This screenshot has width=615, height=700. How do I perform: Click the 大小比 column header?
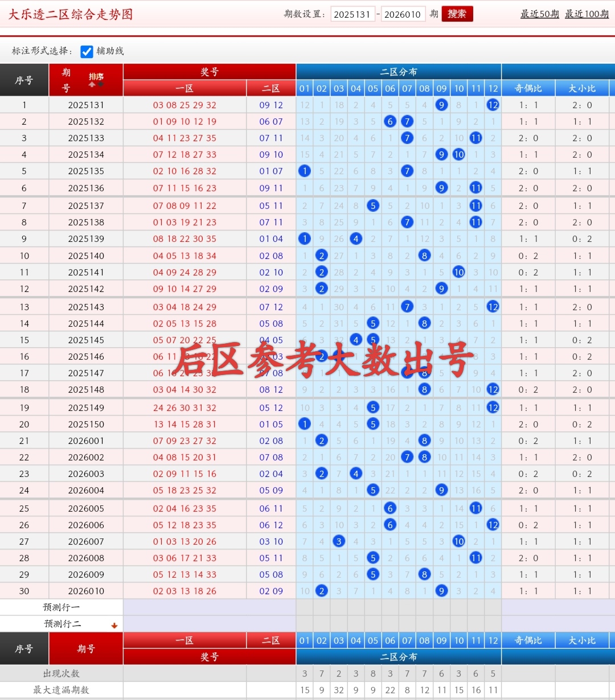point(581,88)
